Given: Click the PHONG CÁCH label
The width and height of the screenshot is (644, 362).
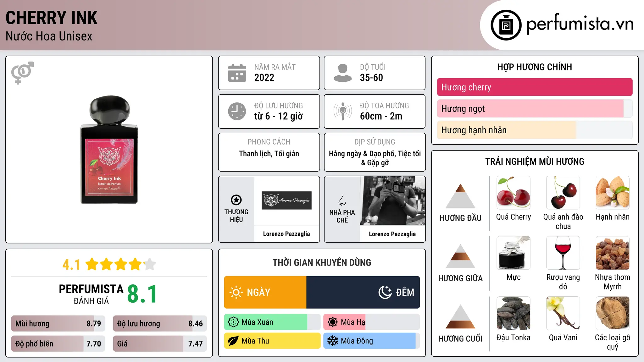Looking at the screenshot, I should click(269, 142).
